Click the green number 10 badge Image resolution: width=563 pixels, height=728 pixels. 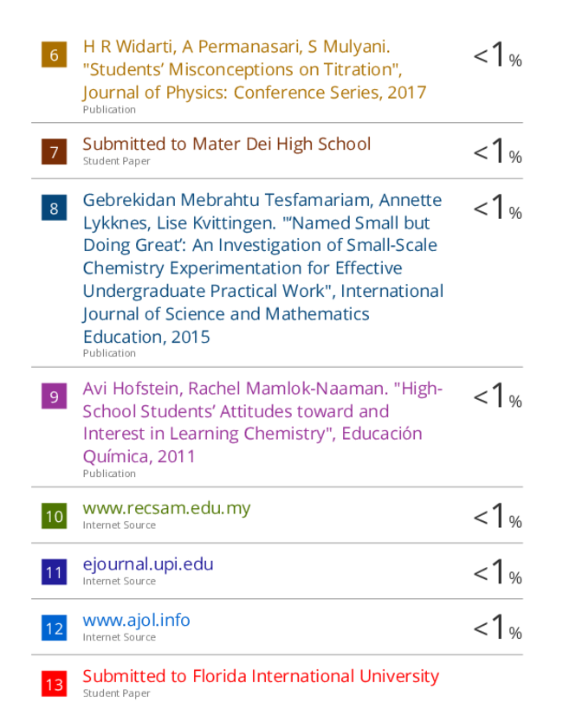pyautogui.click(x=54, y=516)
